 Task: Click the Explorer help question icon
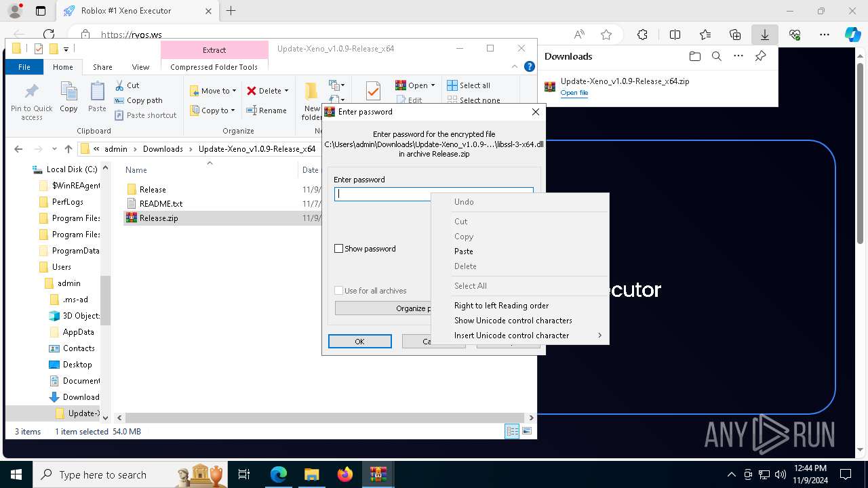tap(530, 66)
